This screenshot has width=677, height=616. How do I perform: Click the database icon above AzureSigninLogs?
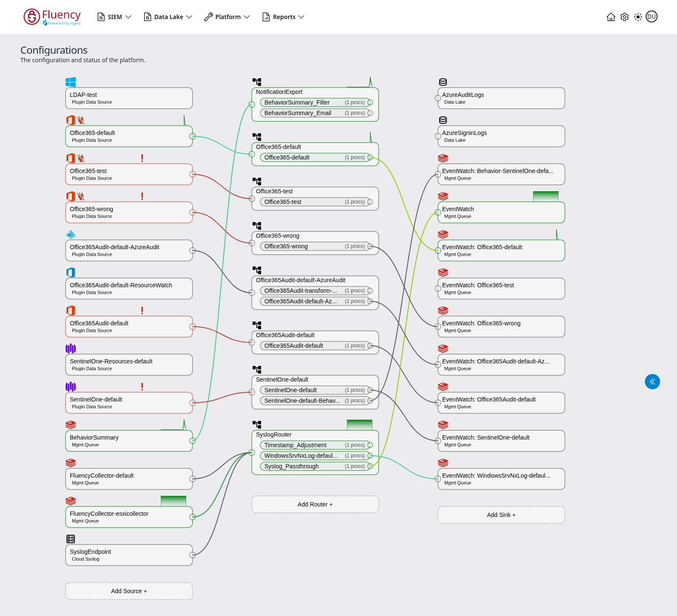pos(443,120)
